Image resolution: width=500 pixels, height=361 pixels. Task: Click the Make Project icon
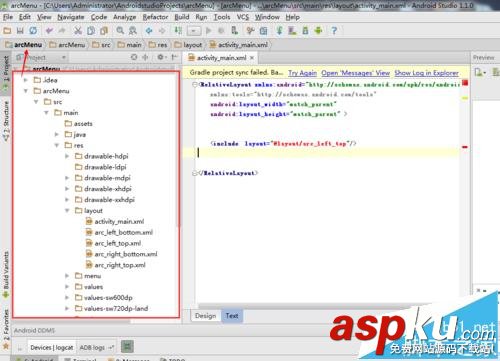pyautogui.click(x=178, y=31)
